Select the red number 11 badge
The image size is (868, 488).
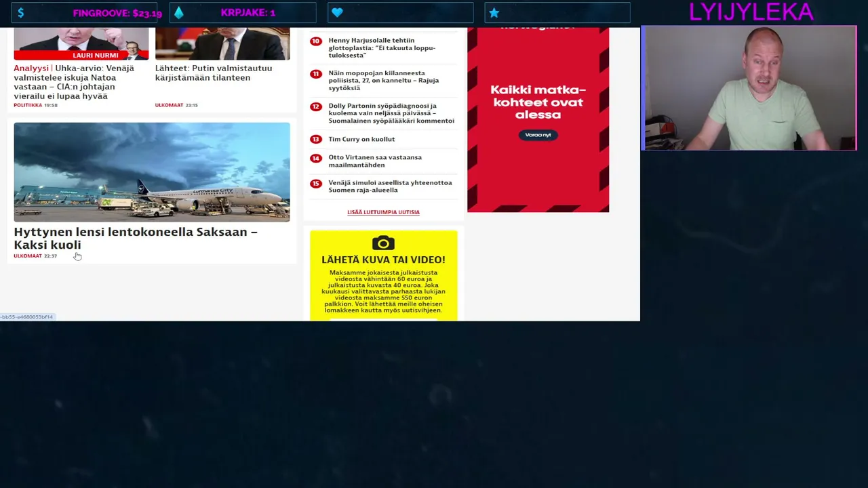coord(315,74)
